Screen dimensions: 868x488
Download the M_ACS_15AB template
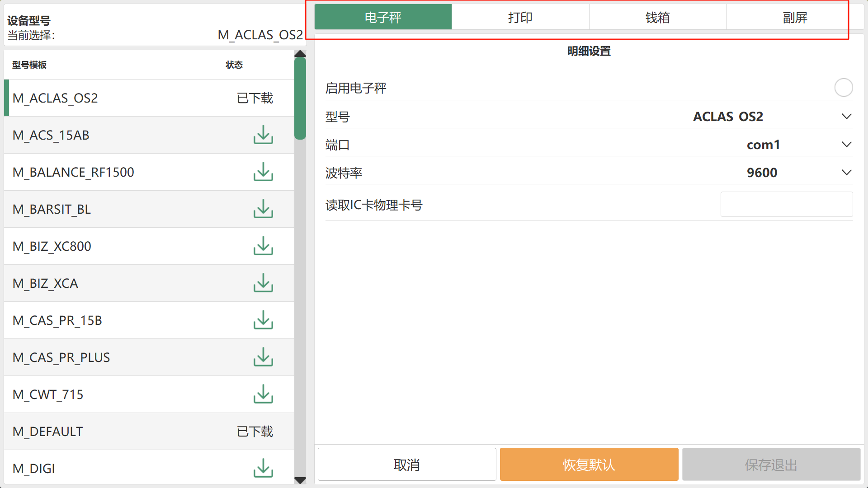click(263, 135)
